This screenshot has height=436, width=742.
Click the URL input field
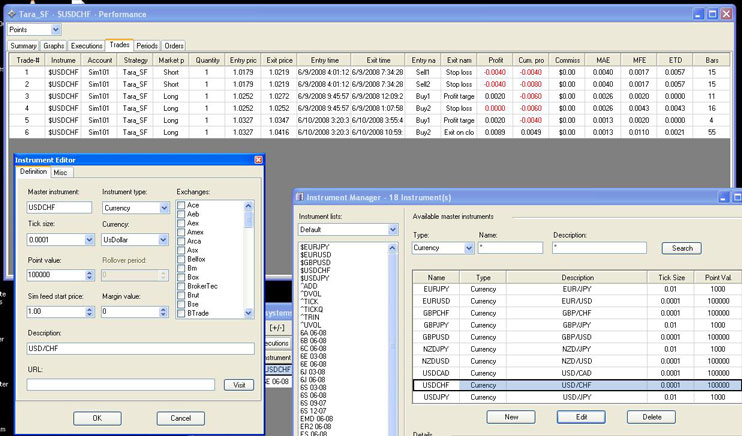[x=120, y=384]
